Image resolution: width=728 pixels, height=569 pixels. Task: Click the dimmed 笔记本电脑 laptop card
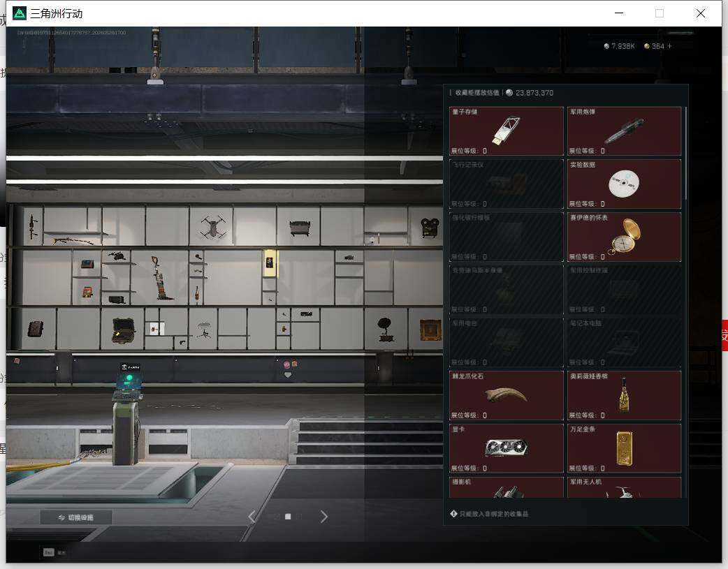624,343
